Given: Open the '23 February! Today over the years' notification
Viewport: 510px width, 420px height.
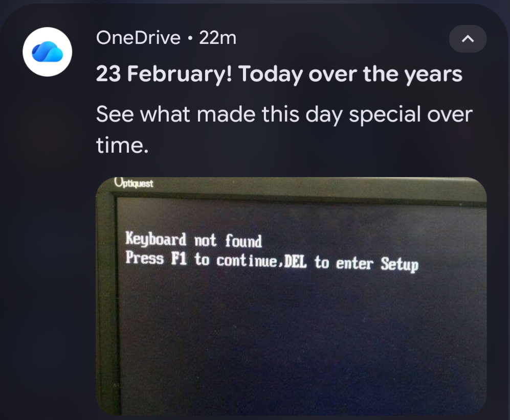Looking at the screenshot, I should [279, 74].
